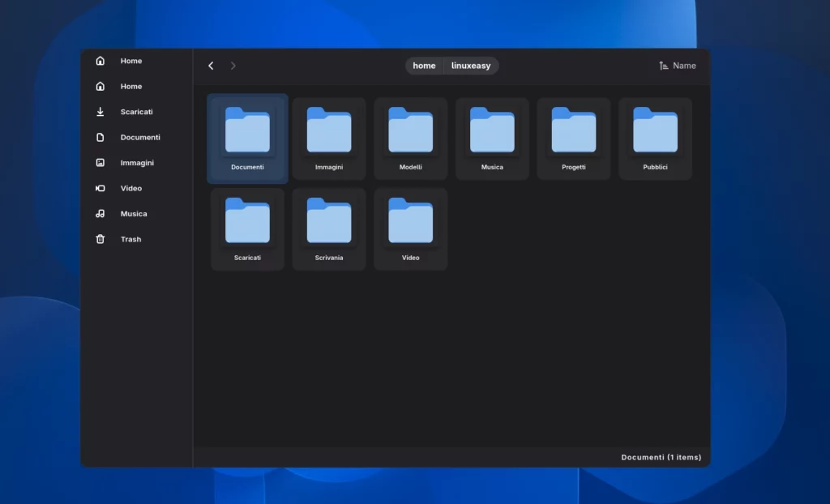
Task: Select the Modelli folder
Action: click(x=411, y=136)
